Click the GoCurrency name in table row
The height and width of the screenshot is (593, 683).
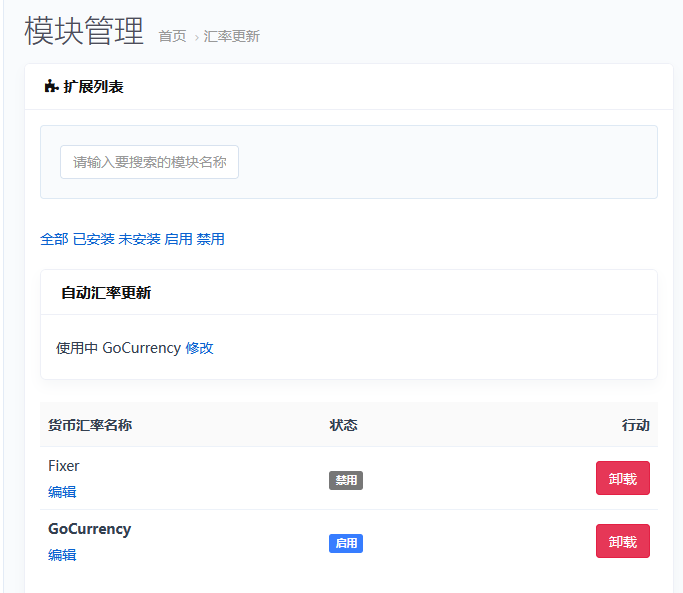point(89,529)
